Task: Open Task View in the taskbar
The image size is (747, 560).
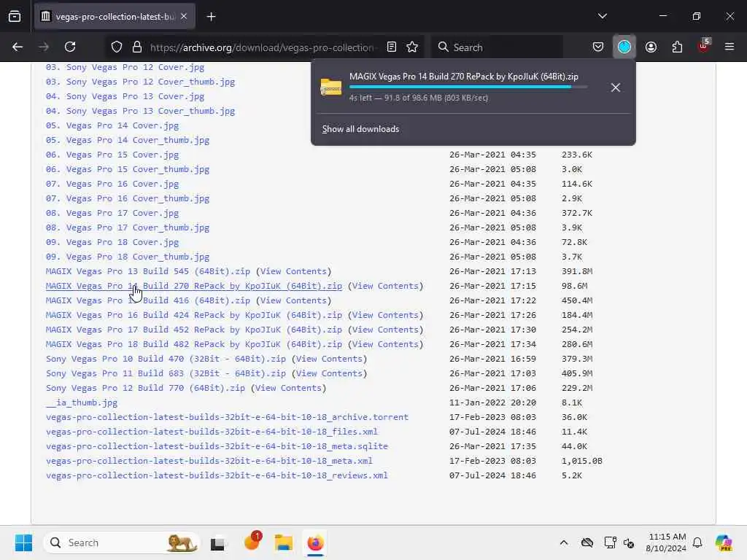Action: [x=217, y=542]
